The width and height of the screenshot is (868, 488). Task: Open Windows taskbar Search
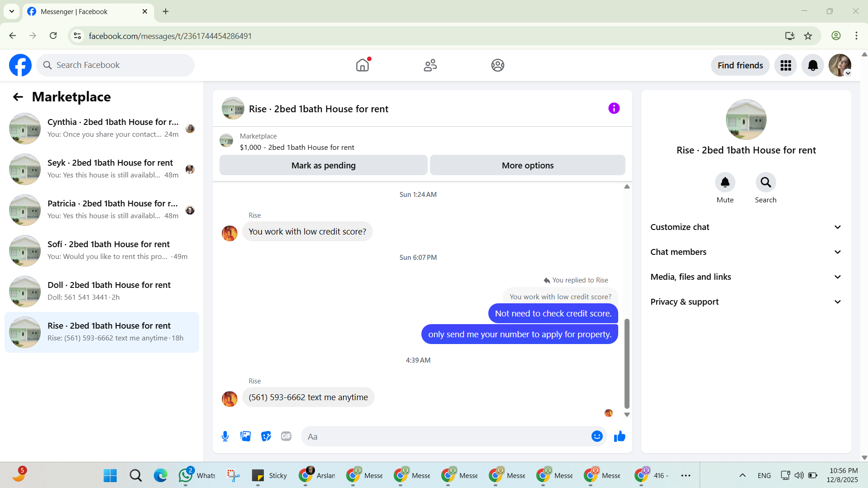click(135, 475)
